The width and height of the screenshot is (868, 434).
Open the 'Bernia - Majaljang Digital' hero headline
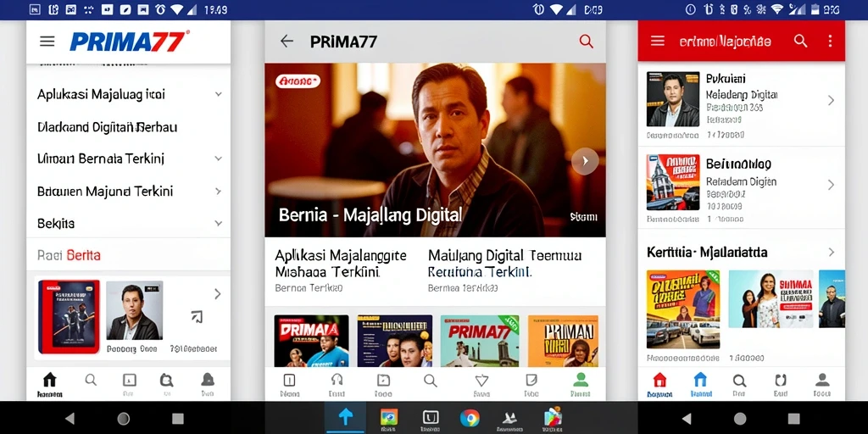[x=370, y=214]
